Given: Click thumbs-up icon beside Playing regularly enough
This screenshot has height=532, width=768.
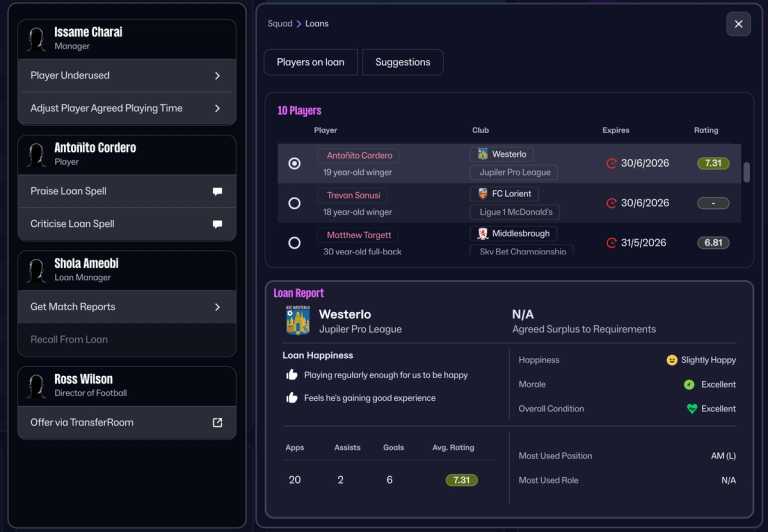Looking at the screenshot, I should (292, 375).
